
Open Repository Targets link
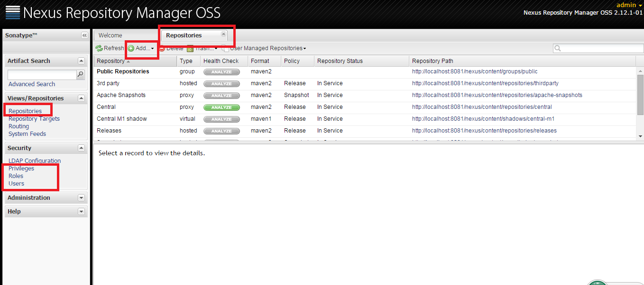point(34,119)
